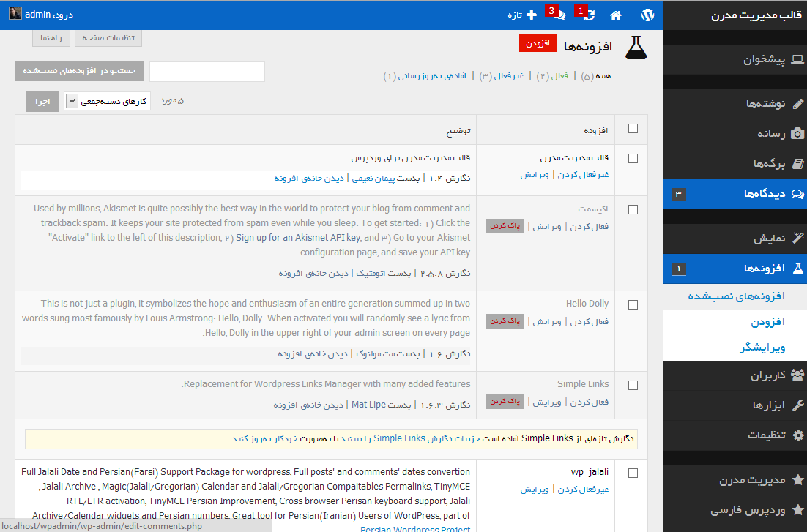Open comments bubble icon in top bar

(560, 15)
